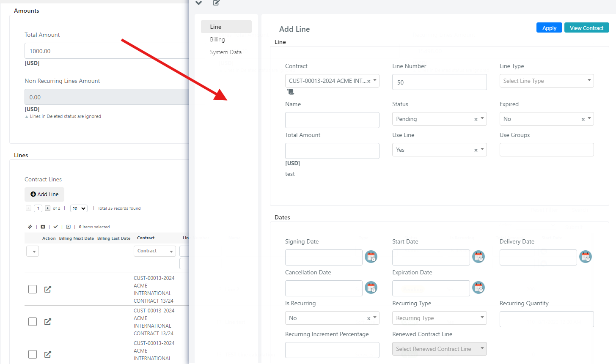Click the '0 items selected' text
616x364 pixels.
click(x=94, y=227)
